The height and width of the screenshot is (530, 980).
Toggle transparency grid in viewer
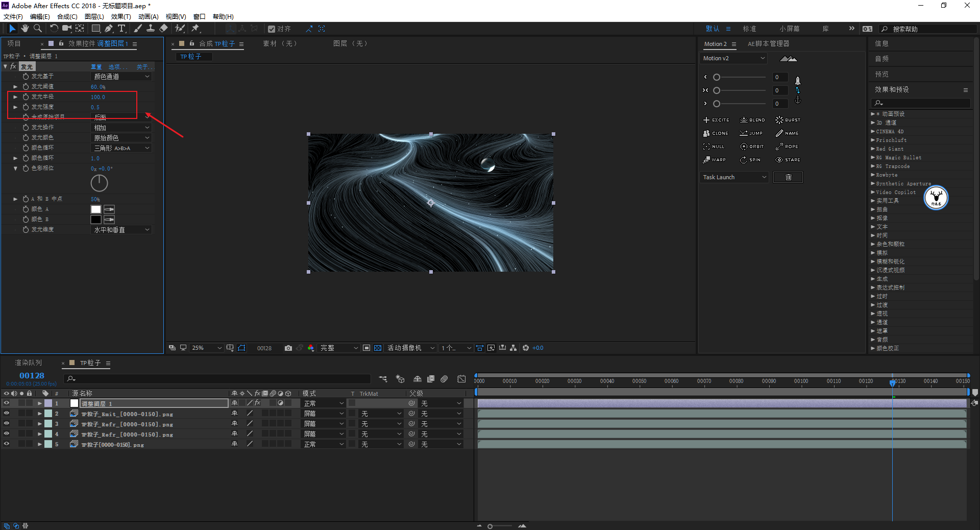point(378,348)
